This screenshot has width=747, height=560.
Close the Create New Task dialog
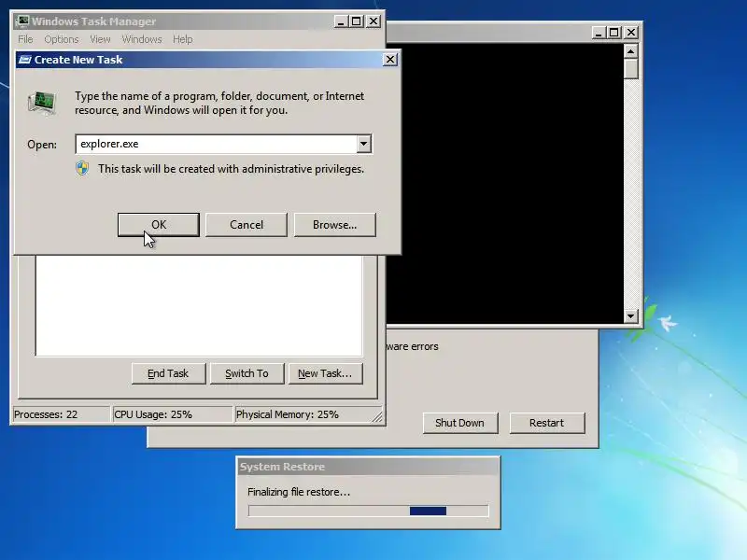pyautogui.click(x=389, y=60)
